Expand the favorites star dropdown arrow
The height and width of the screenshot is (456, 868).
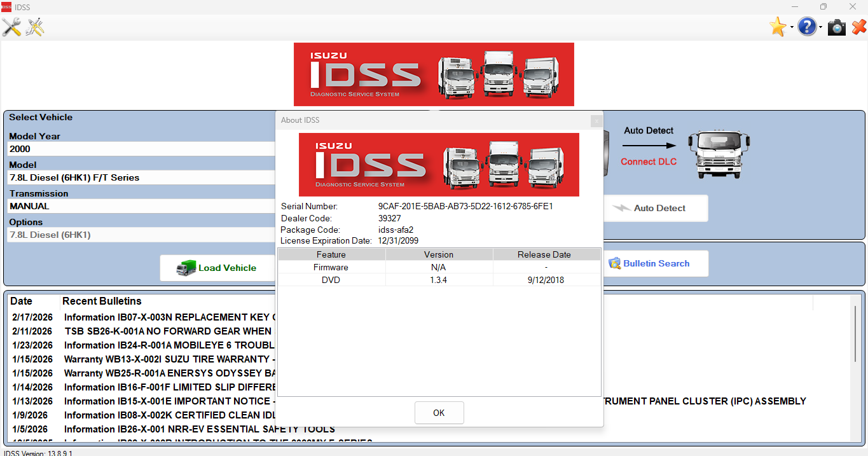pos(792,27)
